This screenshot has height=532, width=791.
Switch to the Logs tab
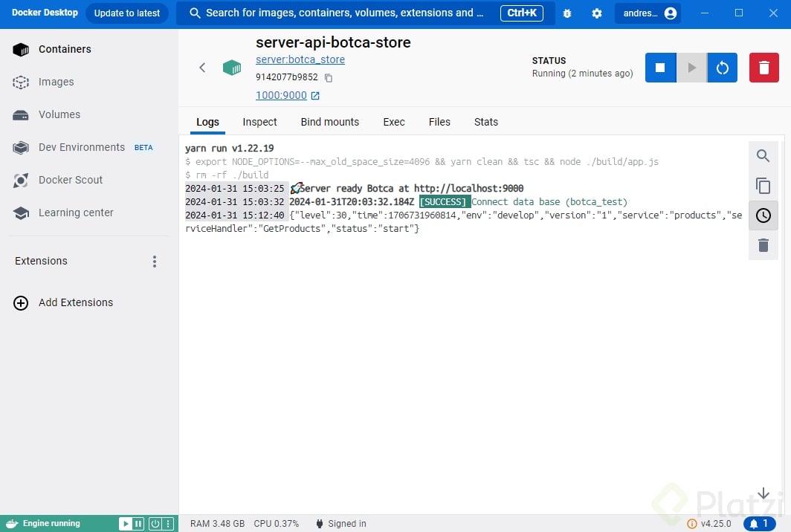[x=207, y=122]
